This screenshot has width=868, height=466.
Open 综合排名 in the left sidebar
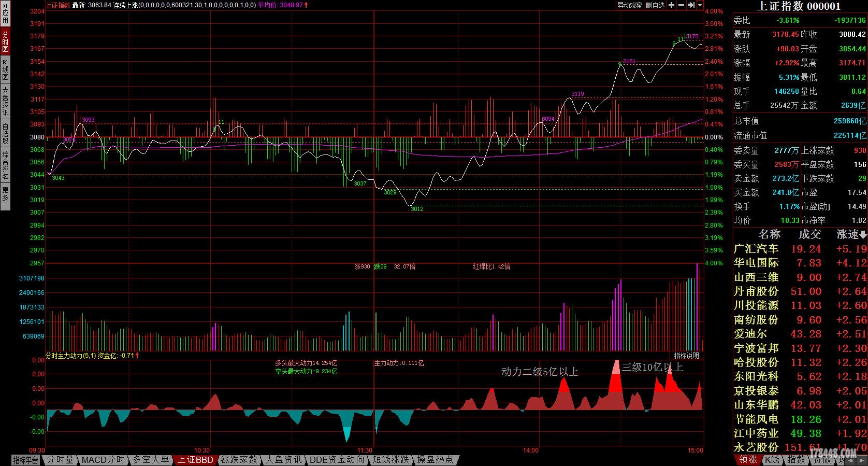[5, 165]
